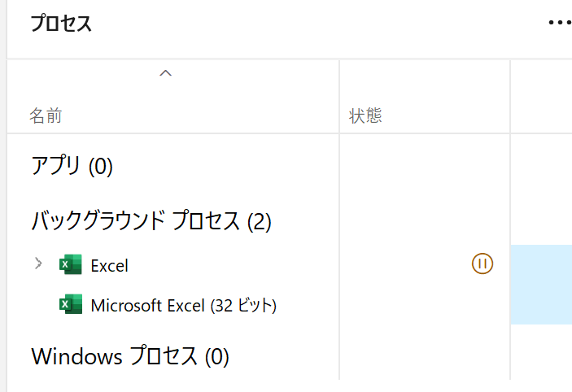Sort processes by 名前 column header
This screenshot has height=392, width=572.
pyautogui.click(x=46, y=116)
